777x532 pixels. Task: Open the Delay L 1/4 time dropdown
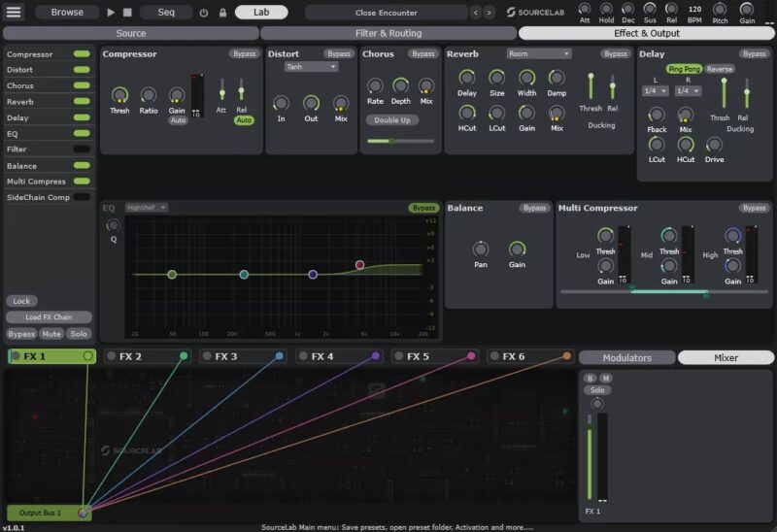(655, 91)
